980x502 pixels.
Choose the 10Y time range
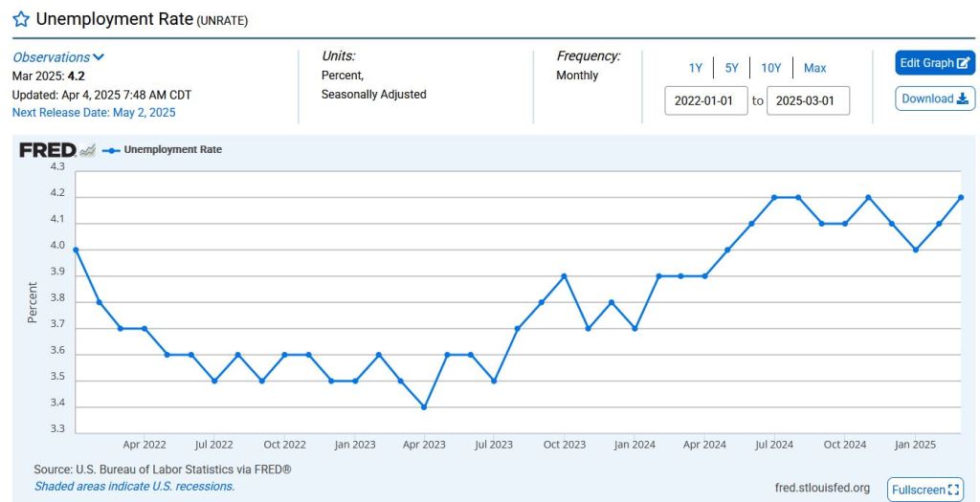click(770, 68)
